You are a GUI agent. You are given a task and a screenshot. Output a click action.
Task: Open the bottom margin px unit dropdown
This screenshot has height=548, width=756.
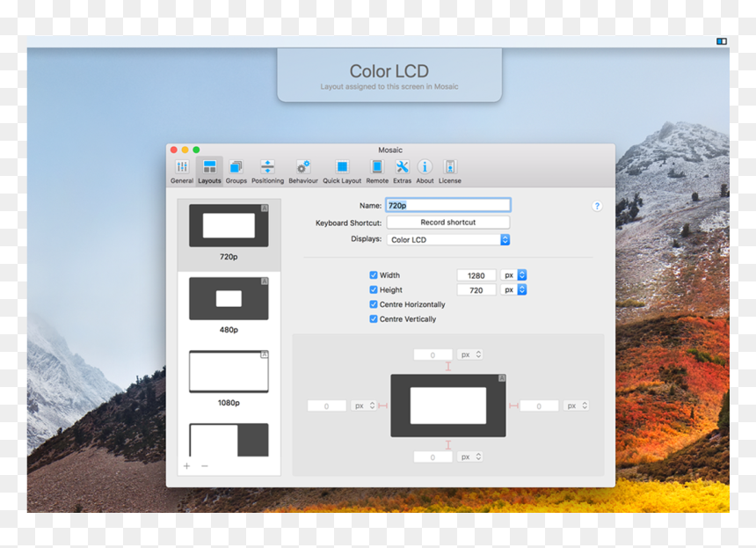469,457
